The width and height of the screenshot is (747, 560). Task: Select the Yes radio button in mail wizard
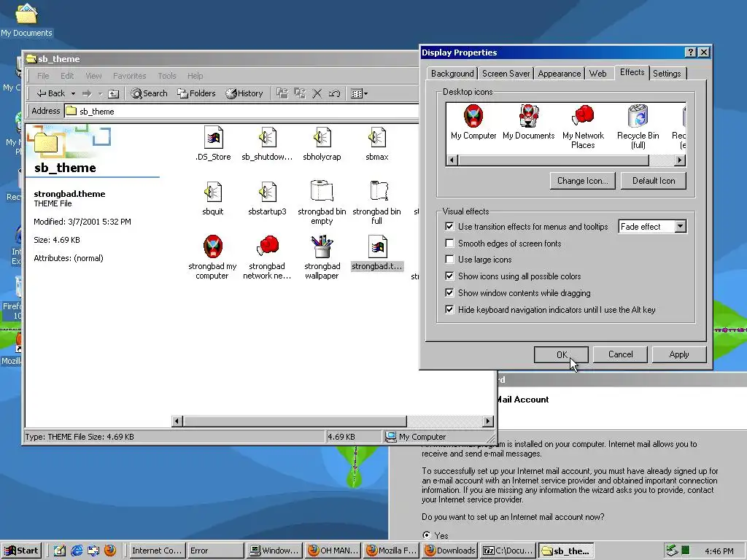426,534
